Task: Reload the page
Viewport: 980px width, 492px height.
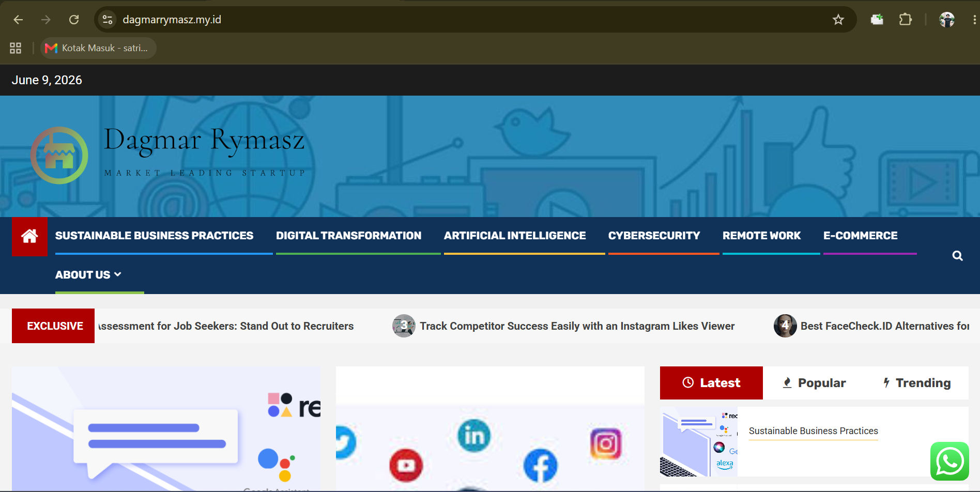Action: point(74,20)
